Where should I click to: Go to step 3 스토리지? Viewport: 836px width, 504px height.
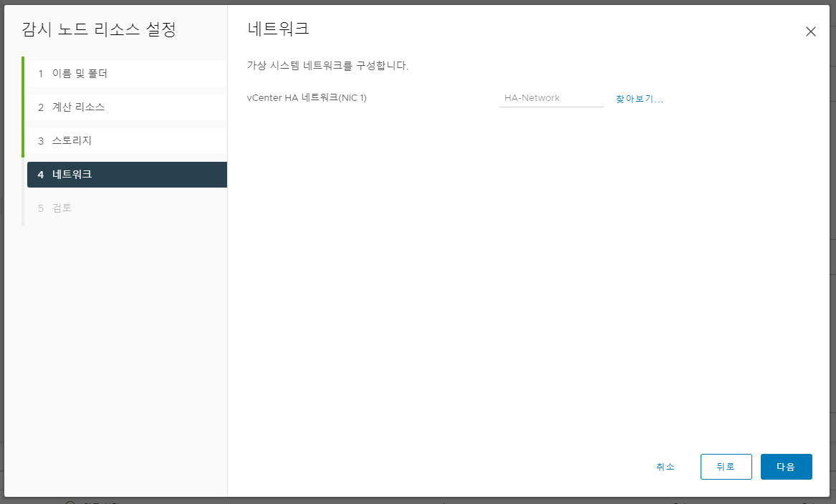point(127,140)
